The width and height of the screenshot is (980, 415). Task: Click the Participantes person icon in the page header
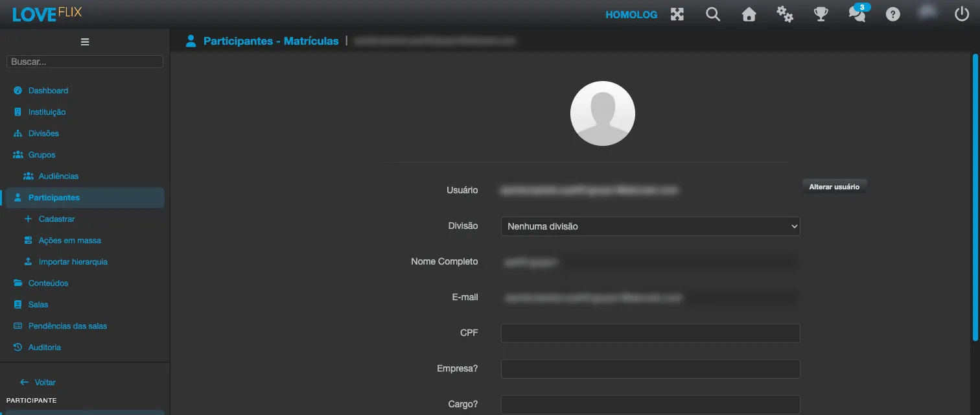coord(191,41)
